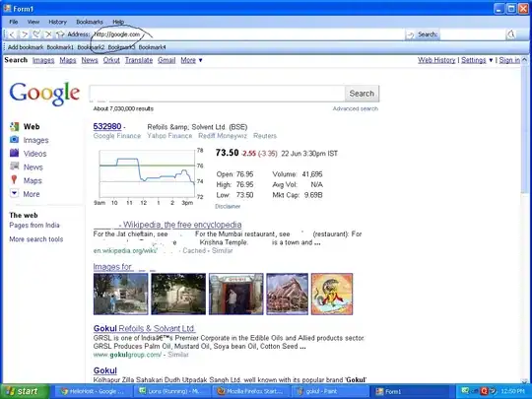
Task: Open the Cached link for Wikipedia result
Action: pos(194,251)
